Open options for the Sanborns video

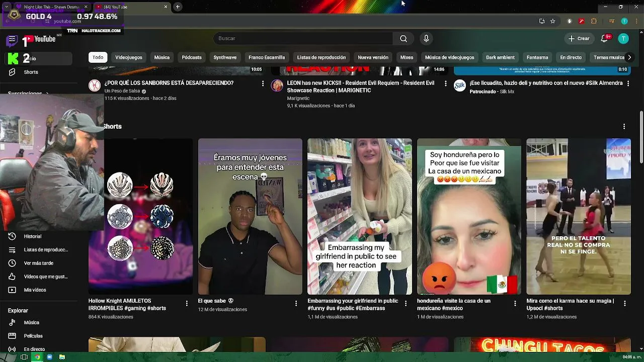tap(263, 83)
